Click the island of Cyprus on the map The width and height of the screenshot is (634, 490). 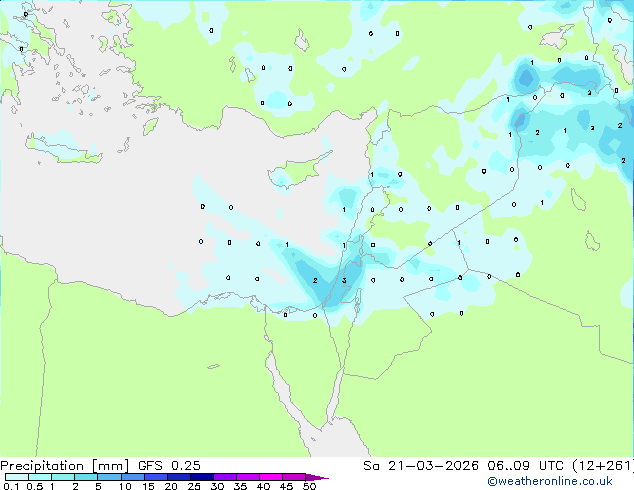(x=297, y=172)
